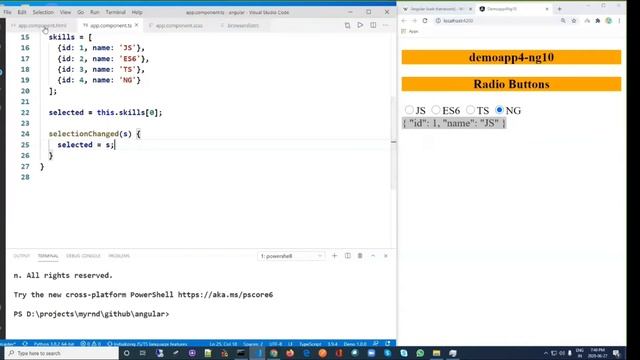Image resolution: width=640 pixels, height=360 pixels.
Task: Select the JS radio button
Action: (409, 110)
